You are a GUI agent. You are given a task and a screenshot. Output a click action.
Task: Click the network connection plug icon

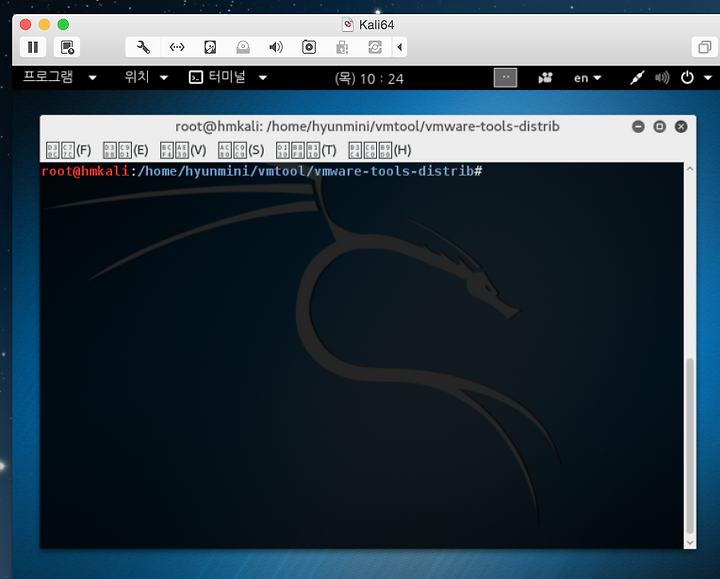click(637, 78)
